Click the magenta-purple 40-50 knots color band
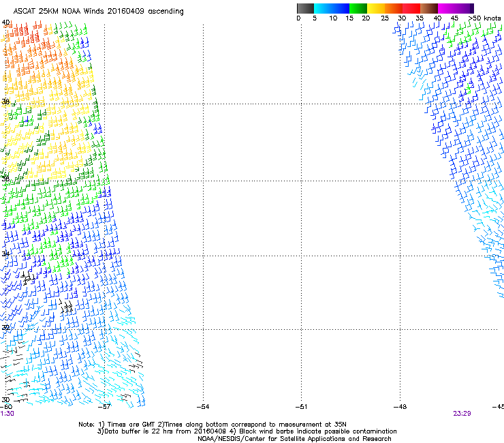 (456, 8)
